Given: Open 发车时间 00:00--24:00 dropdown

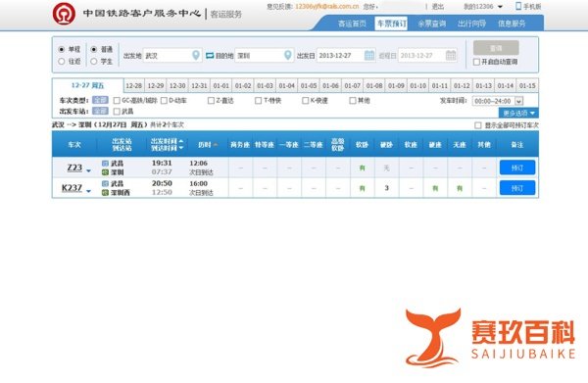Looking at the screenshot, I should 498,101.
